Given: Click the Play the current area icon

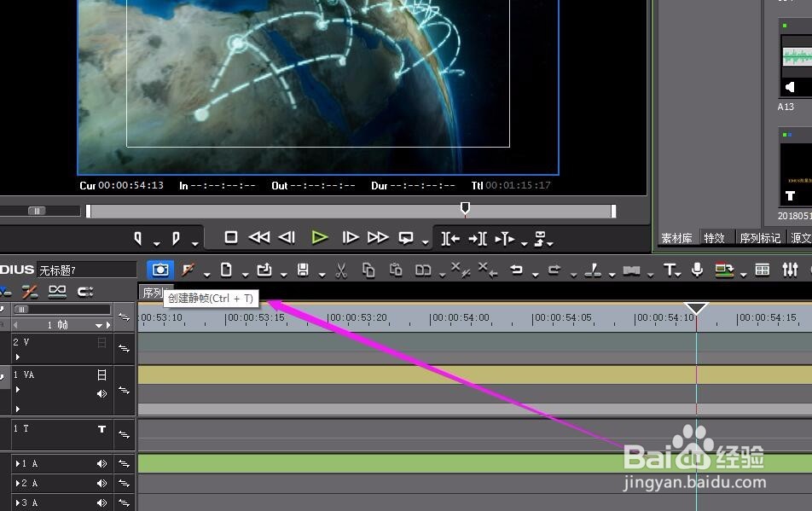Looking at the screenshot, I should pyautogui.click(x=505, y=239).
